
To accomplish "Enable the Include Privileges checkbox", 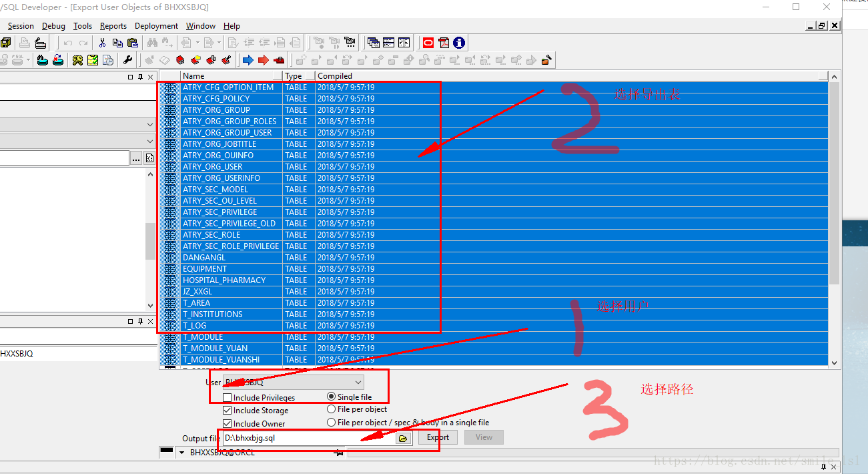I will click(x=228, y=397).
